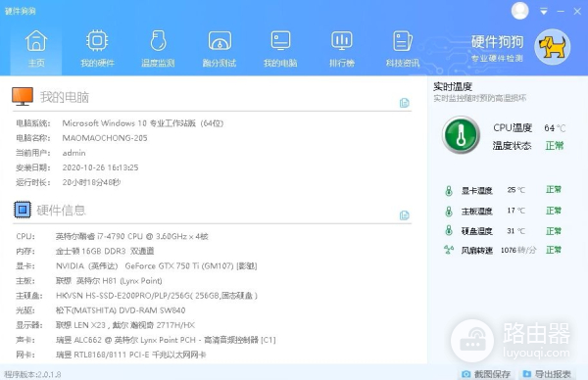Screen dimensions: 588x380
Task: Close the 硬件狗狗 window
Action: pos(577,12)
